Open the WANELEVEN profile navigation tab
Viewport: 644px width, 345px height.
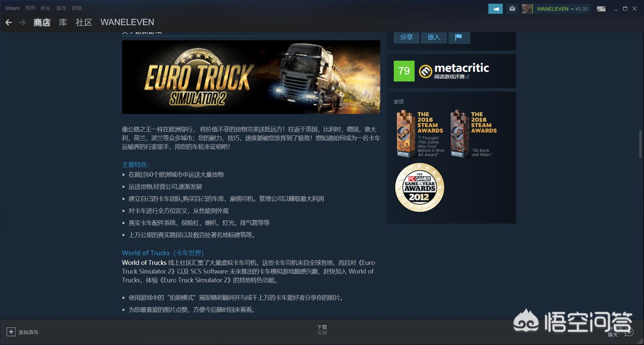point(127,22)
